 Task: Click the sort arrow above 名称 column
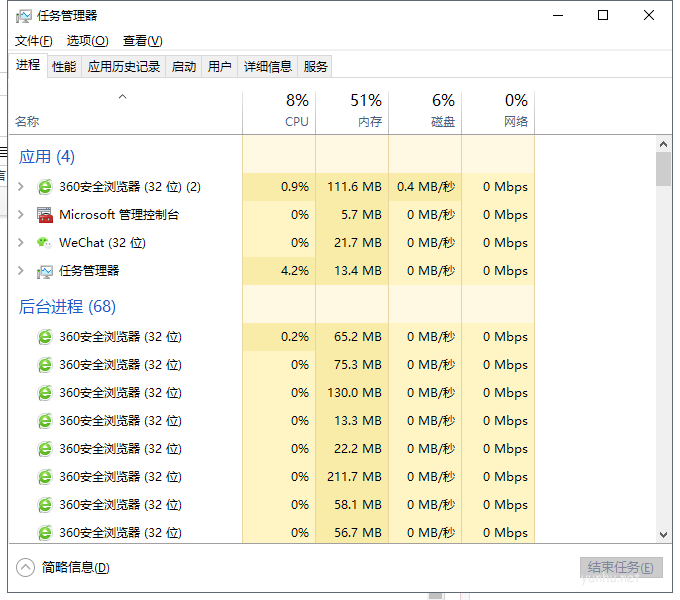(x=123, y=97)
